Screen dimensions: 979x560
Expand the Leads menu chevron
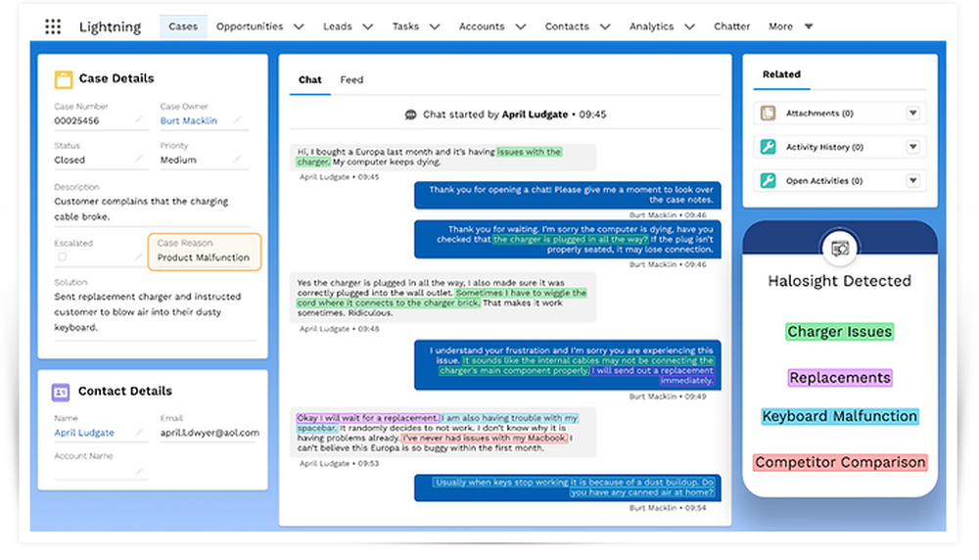[368, 26]
